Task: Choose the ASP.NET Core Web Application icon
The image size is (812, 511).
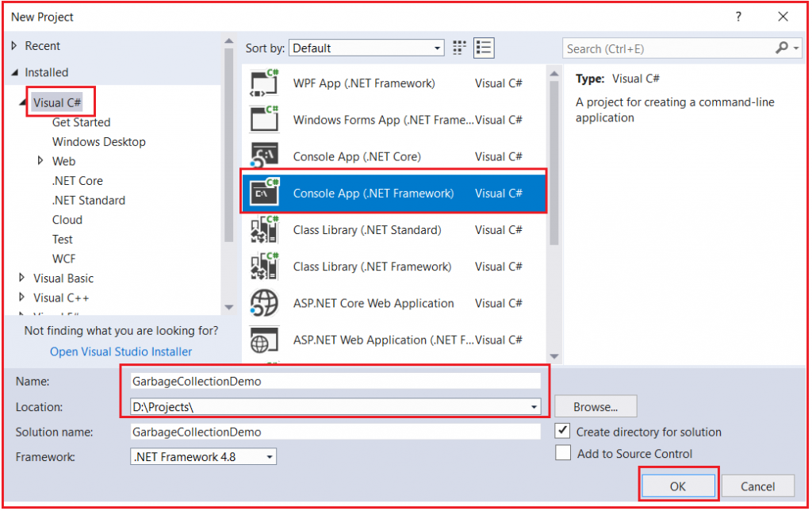Action: (264, 303)
